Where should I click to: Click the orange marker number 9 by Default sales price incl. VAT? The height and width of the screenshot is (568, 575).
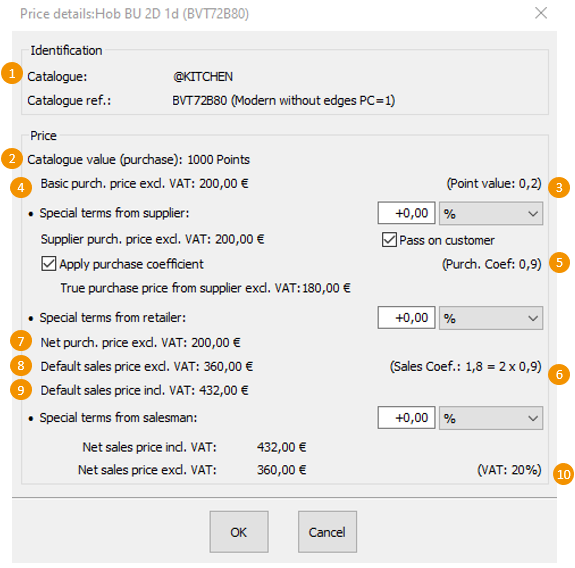(21, 389)
